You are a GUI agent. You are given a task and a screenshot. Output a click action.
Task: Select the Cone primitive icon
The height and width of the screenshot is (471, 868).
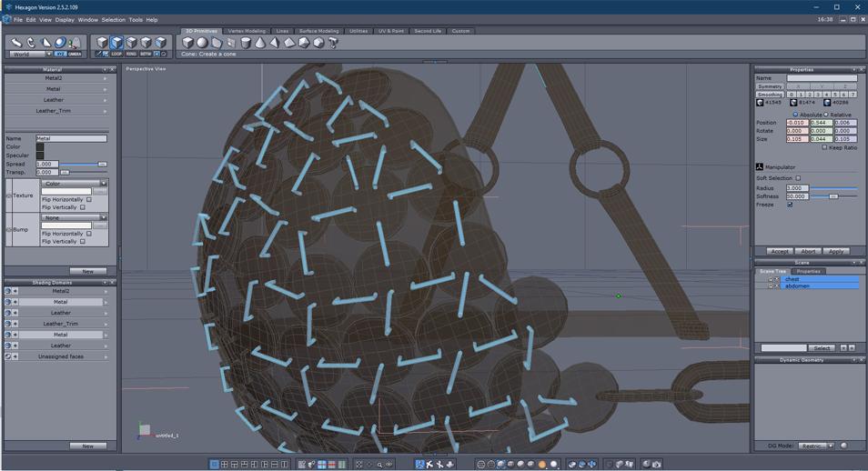[260, 43]
